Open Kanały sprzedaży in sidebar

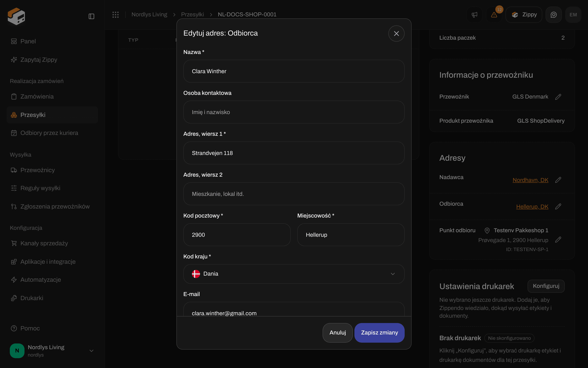(52, 243)
